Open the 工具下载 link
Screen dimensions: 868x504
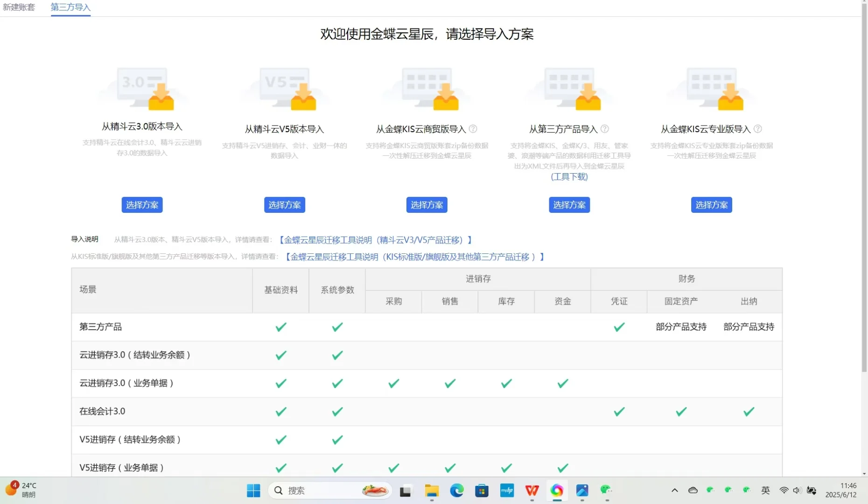pyautogui.click(x=569, y=177)
